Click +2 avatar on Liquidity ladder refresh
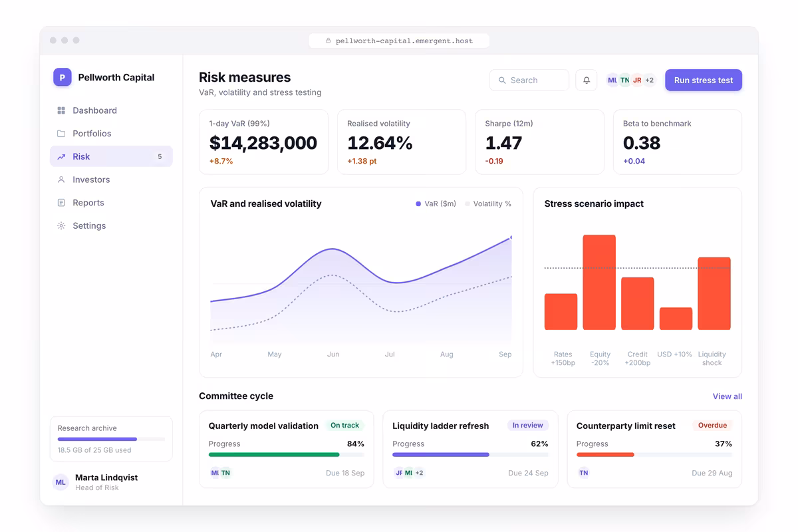Screen dimensions: 798x532 pyautogui.click(x=420, y=473)
